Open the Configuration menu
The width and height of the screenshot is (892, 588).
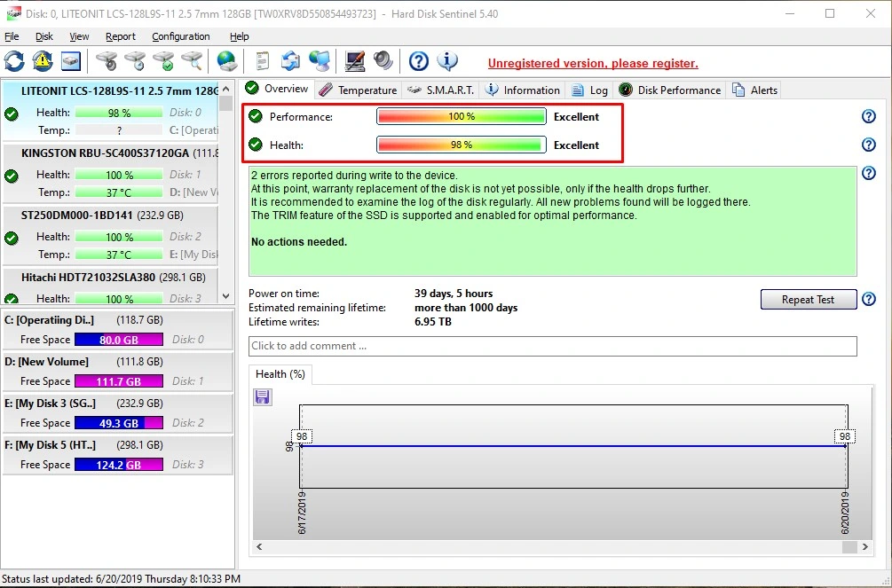pyautogui.click(x=181, y=36)
